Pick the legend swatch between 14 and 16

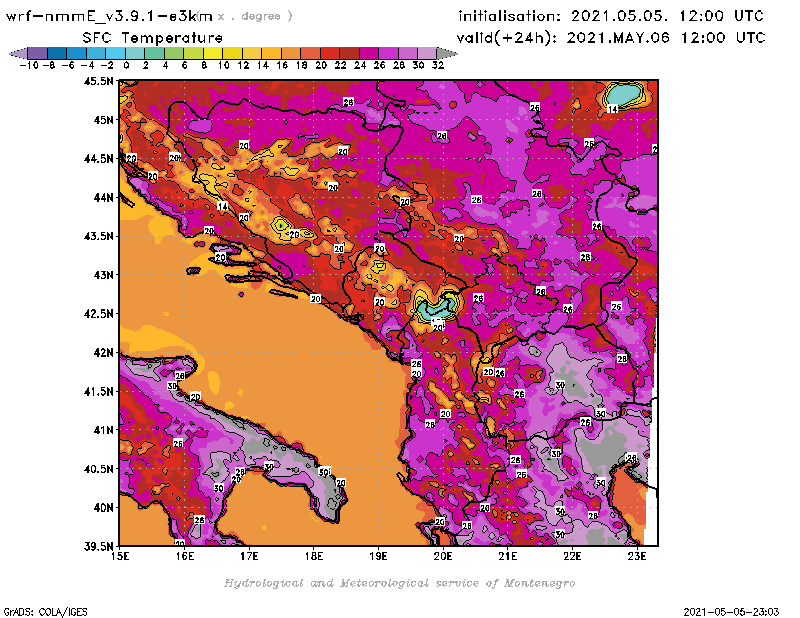pos(271,53)
